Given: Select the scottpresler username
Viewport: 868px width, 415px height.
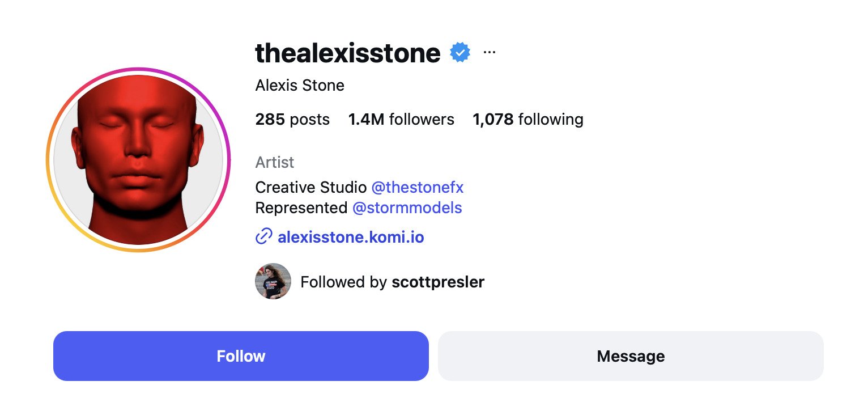Looking at the screenshot, I should click(438, 282).
